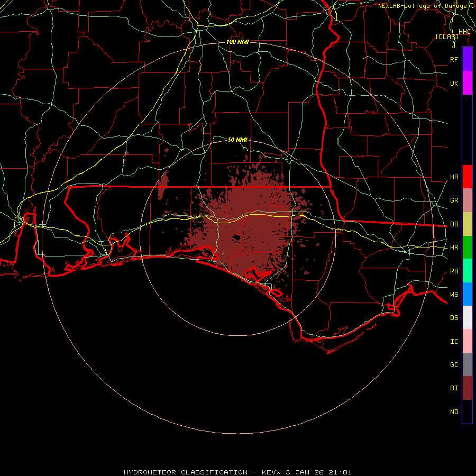Click the GC legend label
Screen dimensions: 476x476
click(454, 365)
